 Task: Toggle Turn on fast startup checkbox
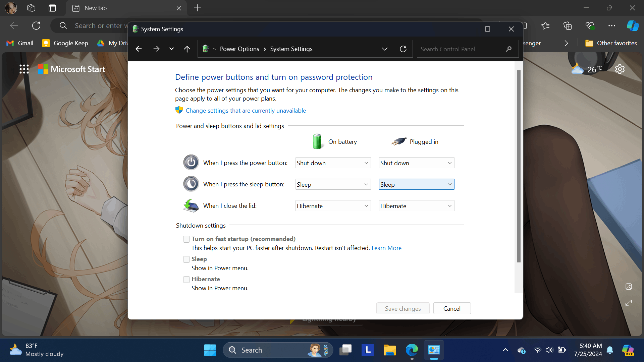pos(186,239)
